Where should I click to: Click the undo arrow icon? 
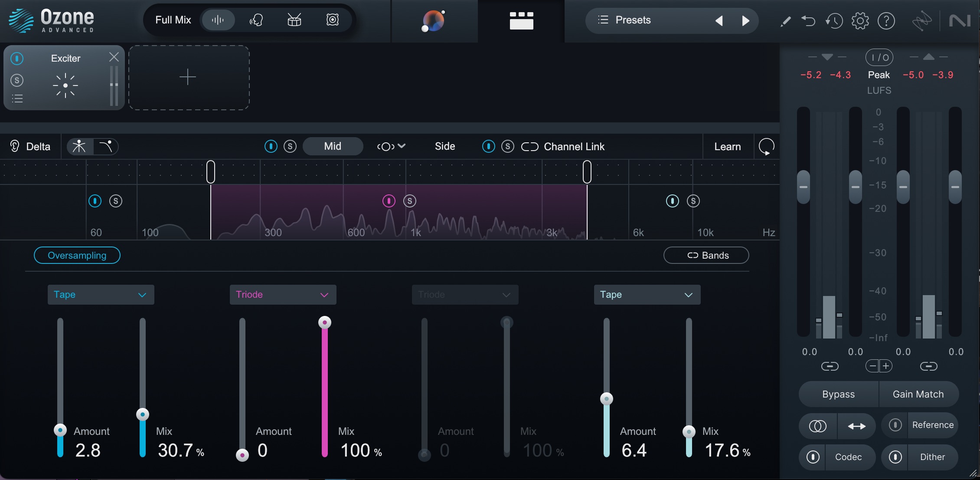click(x=808, y=21)
